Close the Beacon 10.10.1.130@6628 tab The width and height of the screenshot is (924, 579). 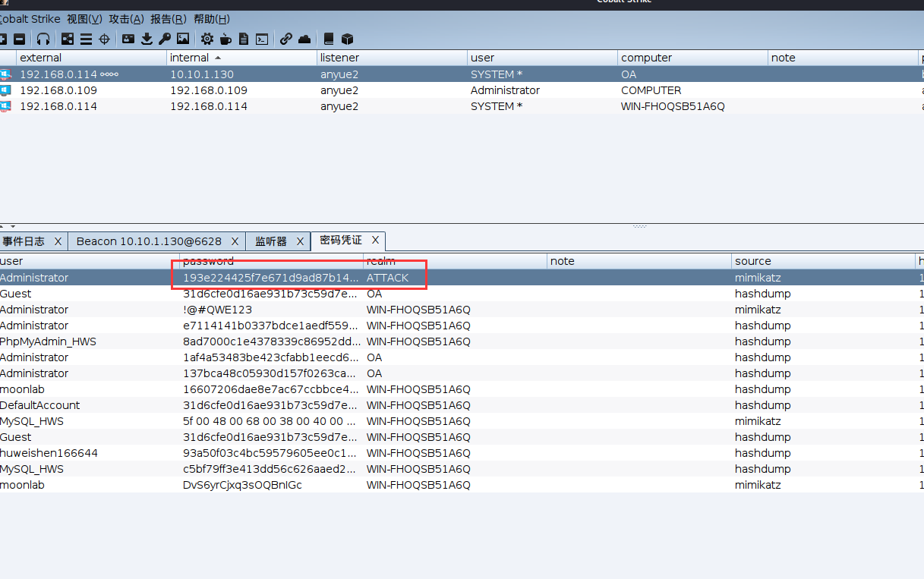pos(235,241)
